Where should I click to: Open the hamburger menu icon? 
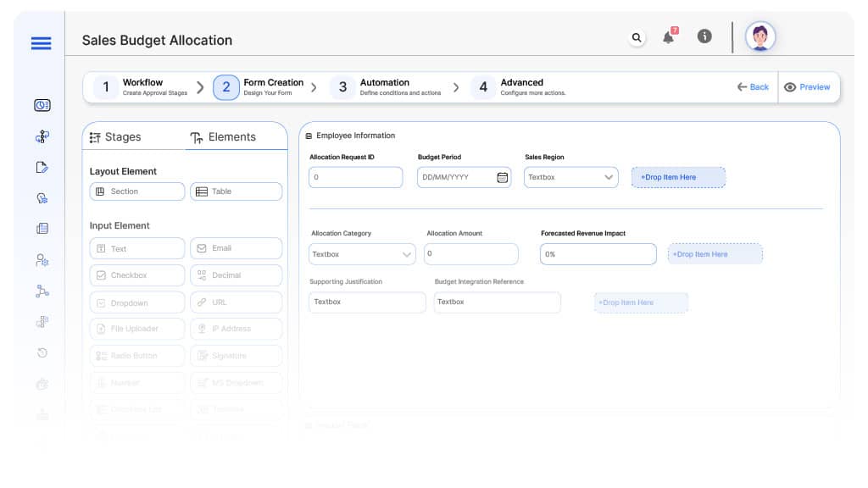pyautogui.click(x=41, y=43)
